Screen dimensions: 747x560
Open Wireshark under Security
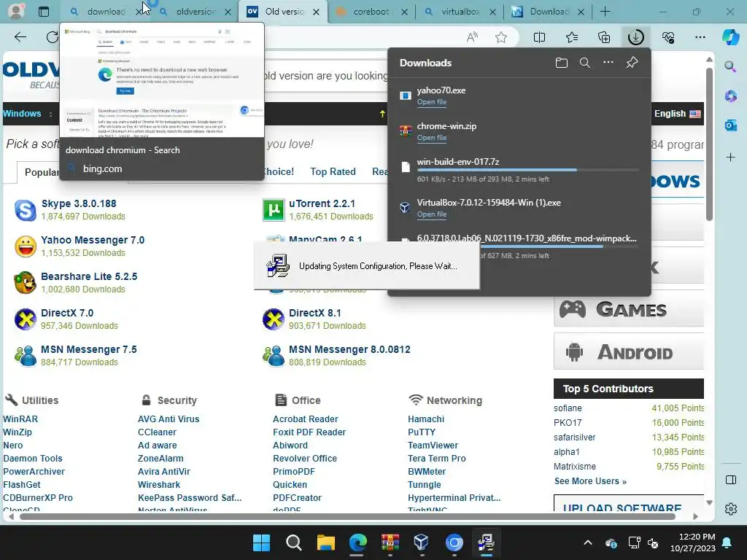click(158, 485)
